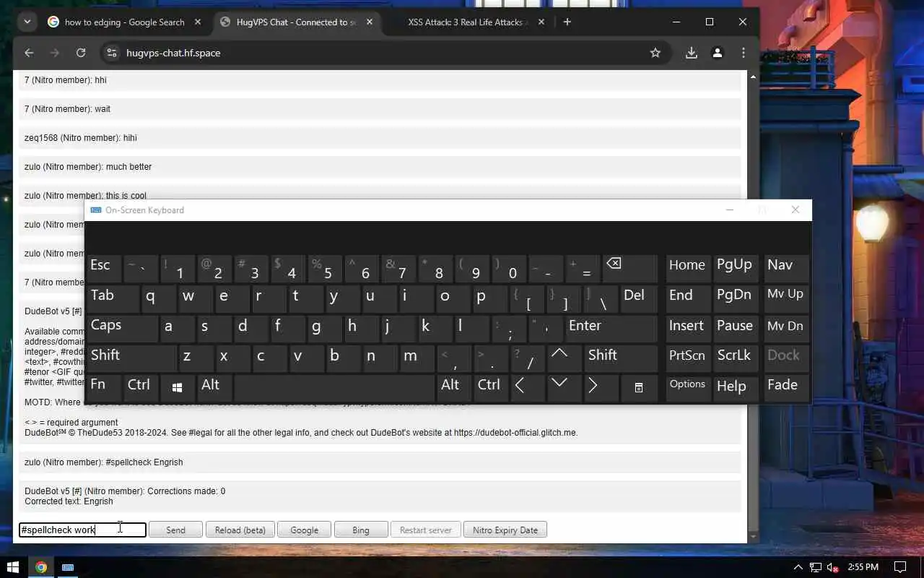Screen dimensions: 924x578
Task: Click the context menu key on On-Screen Keyboard
Action: click(x=638, y=388)
